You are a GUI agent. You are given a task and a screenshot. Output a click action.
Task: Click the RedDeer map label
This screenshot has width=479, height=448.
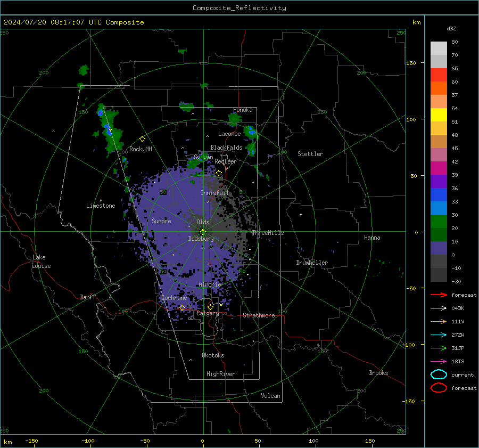(226, 161)
